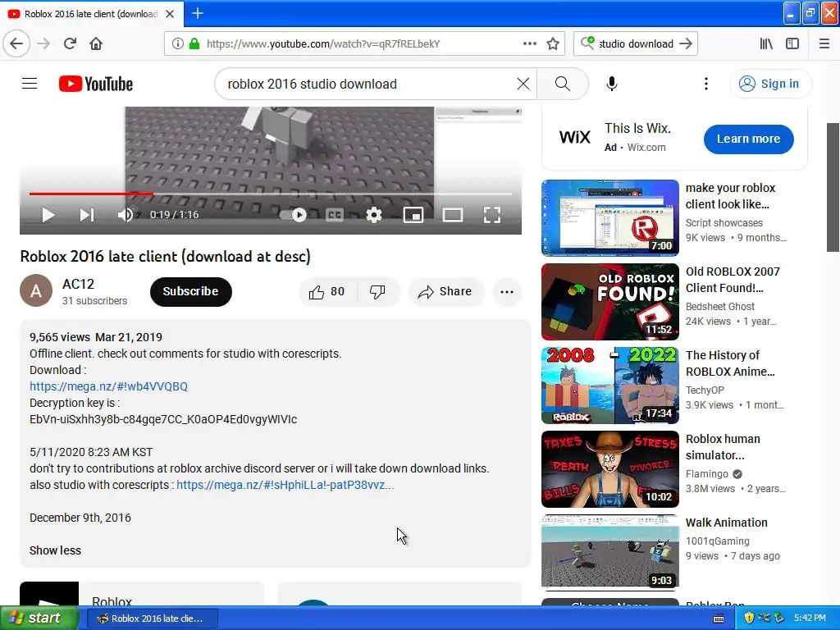Image resolution: width=840 pixels, height=630 pixels.
Task: Open the AC12 channel name
Action: click(x=78, y=284)
